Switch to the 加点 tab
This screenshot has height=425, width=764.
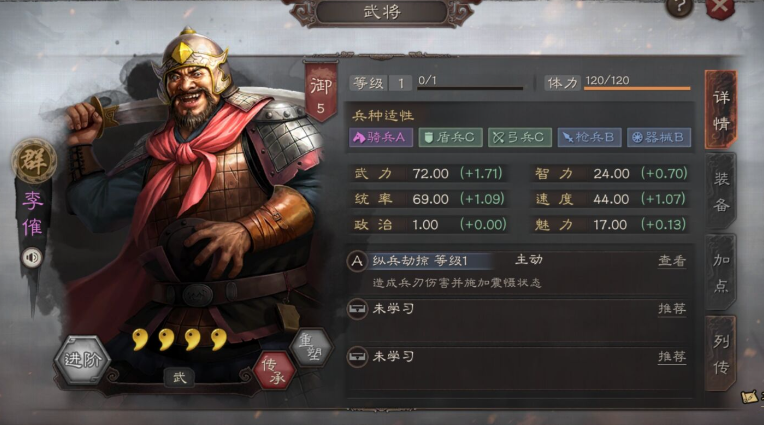721,272
